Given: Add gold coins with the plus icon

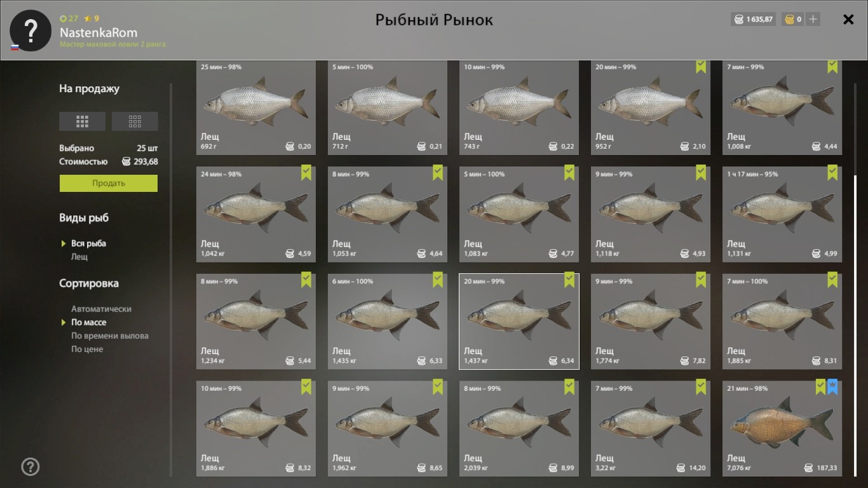Looking at the screenshot, I should [x=813, y=20].
